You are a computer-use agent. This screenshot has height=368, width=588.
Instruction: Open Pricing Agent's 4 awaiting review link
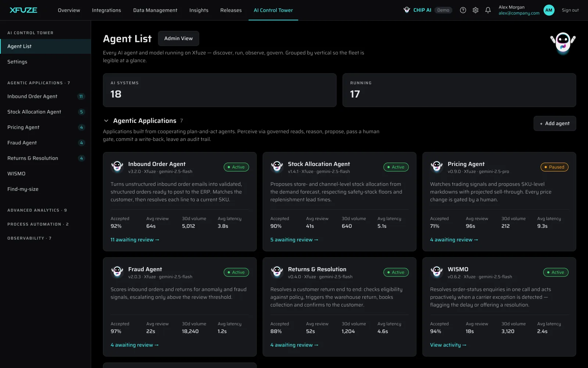point(454,240)
